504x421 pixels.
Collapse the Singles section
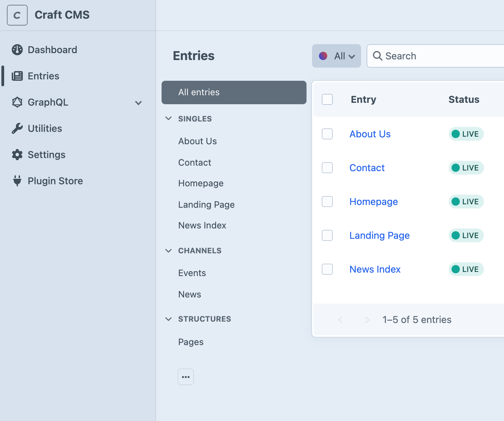click(168, 118)
